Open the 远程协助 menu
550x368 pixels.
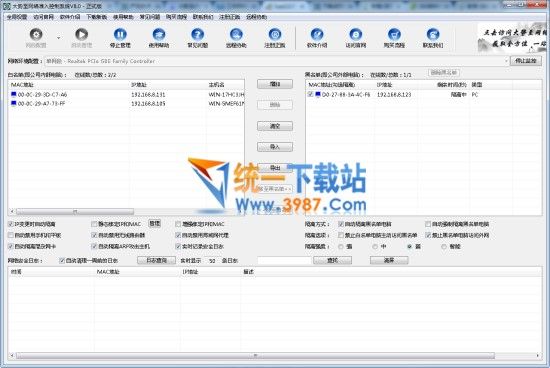pos(256,17)
